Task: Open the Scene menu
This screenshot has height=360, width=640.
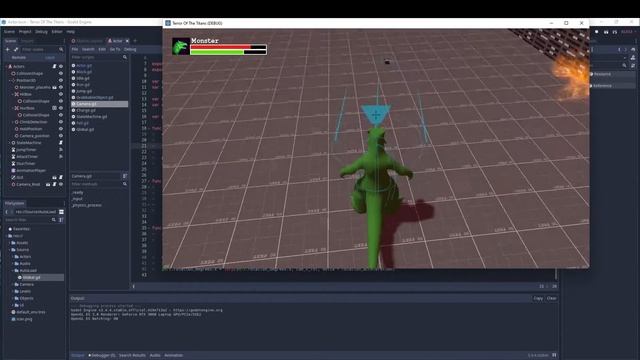Action: click(x=9, y=31)
